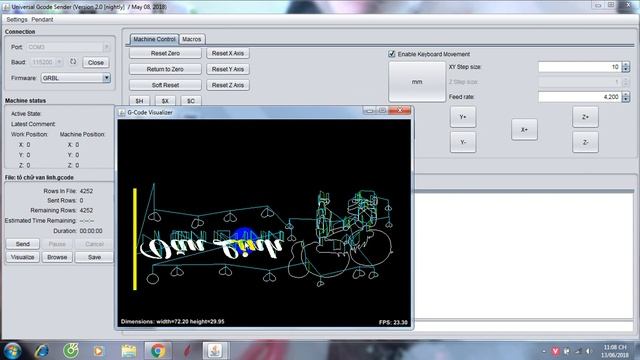Click the Save button
This screenshot has width=640, height=360.
coord(94,257)
